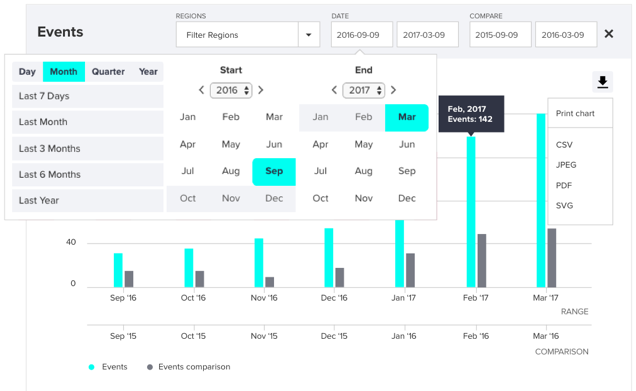Select Jun in the Start calendar
Screen dimensions: 636x391
pyautogui.click(x=274, y=144)
